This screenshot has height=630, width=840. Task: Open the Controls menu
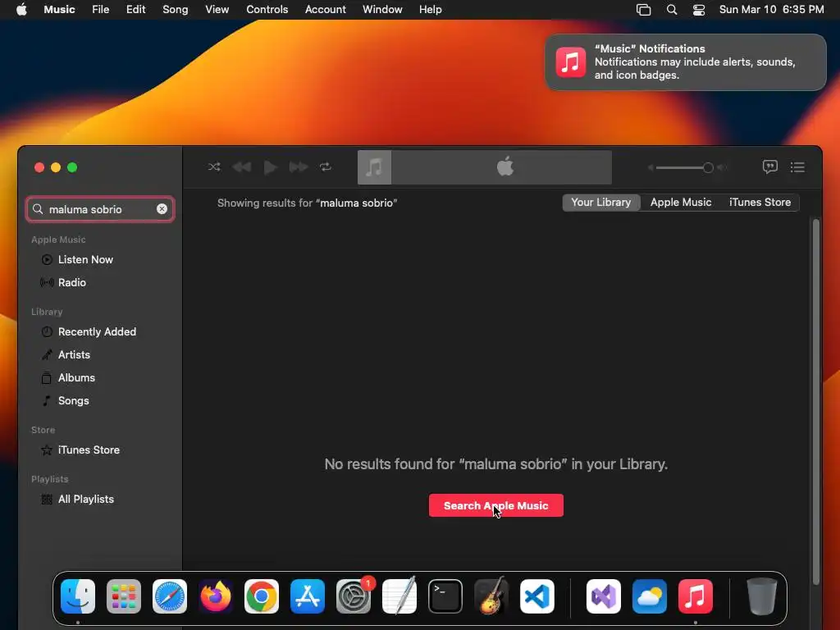267,10
